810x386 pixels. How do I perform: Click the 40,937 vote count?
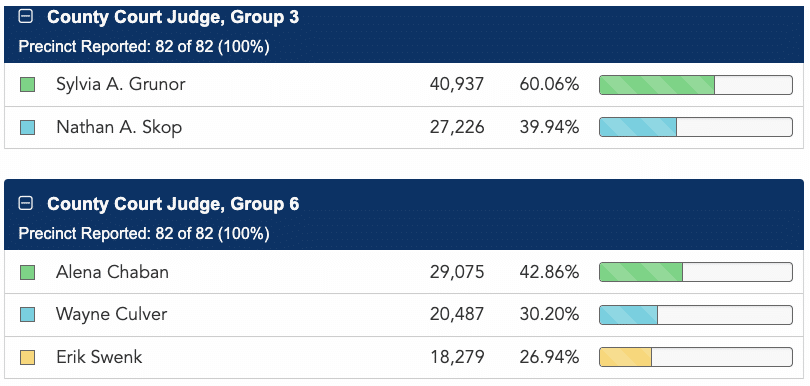457,85
